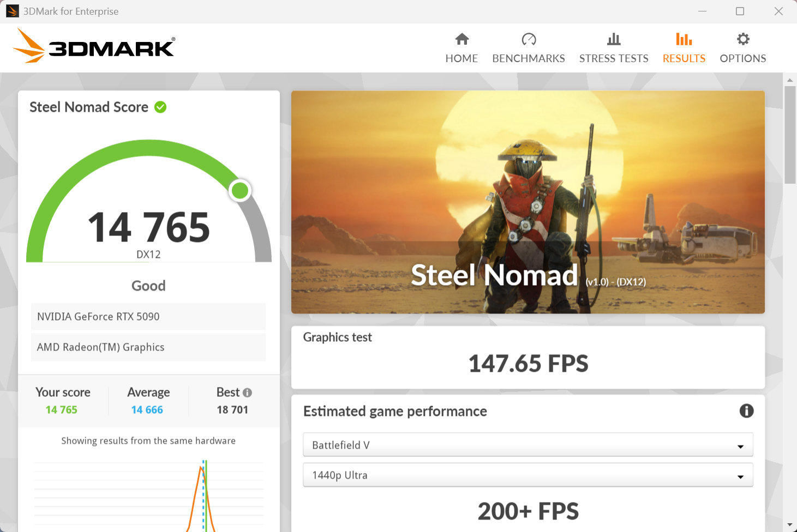Open Options using the gear icon
797x532 pixels.
[x=742, y=39]
